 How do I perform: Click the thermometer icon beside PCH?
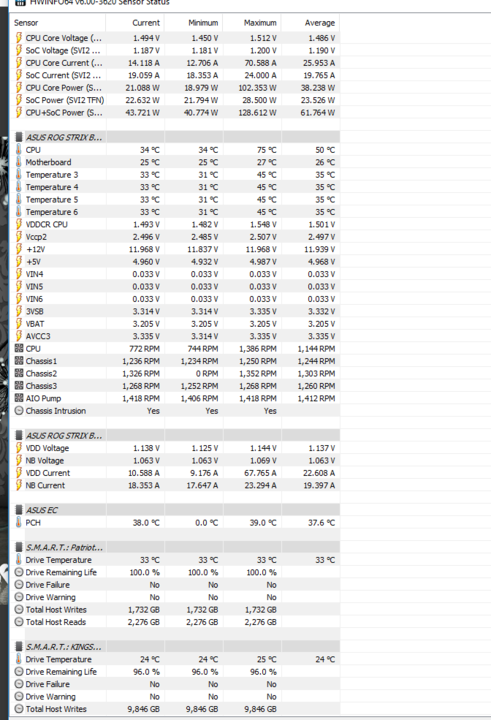(19, 522)
